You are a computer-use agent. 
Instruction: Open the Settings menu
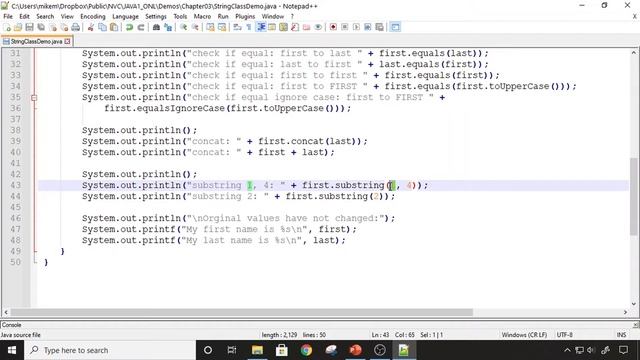pos(156,16)
